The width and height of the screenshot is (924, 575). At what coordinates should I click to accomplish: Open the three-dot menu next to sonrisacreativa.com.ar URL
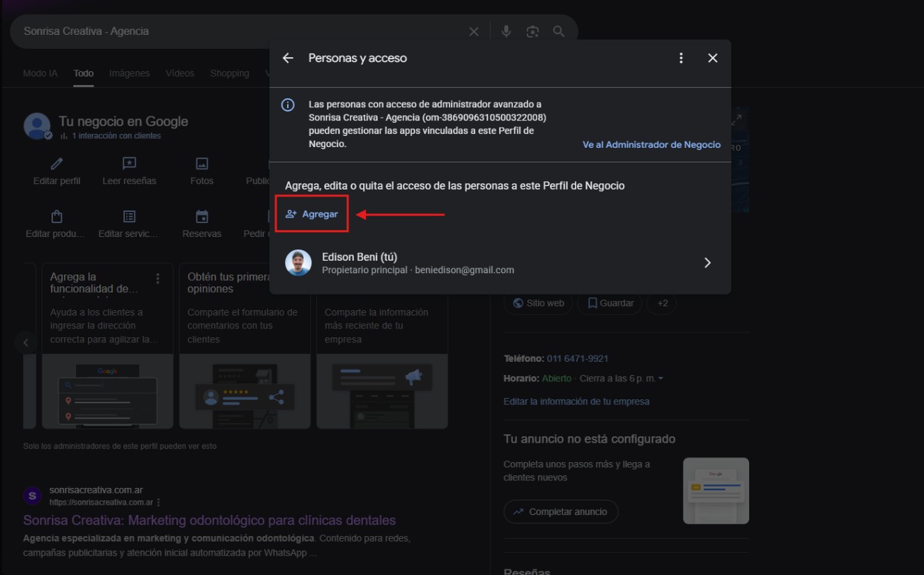(x=159, y=503)
